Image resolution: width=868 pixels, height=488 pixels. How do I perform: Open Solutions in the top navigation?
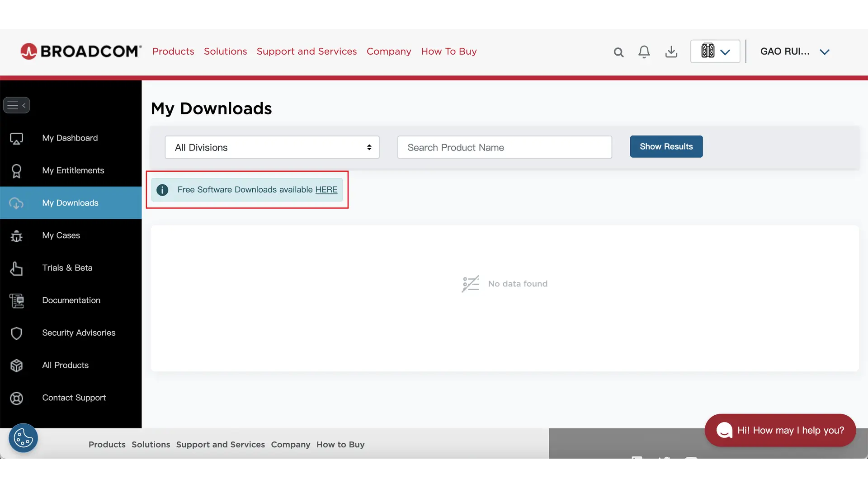tap(226, 52)
